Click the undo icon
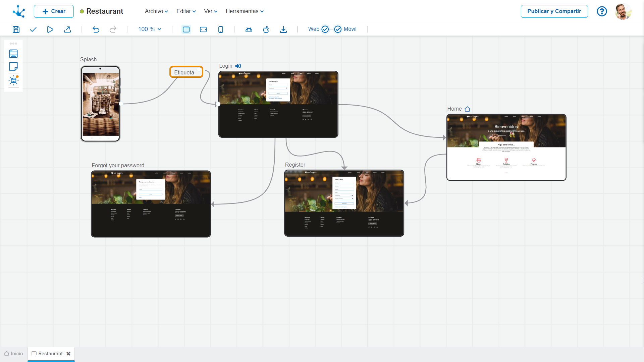This screenshot has width=644, height=362. click(96, 29)
